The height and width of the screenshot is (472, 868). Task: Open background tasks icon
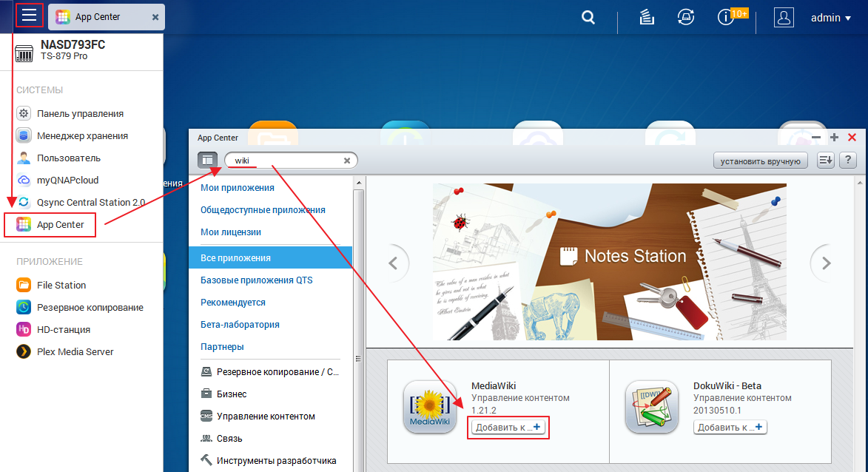click(646, 18)
